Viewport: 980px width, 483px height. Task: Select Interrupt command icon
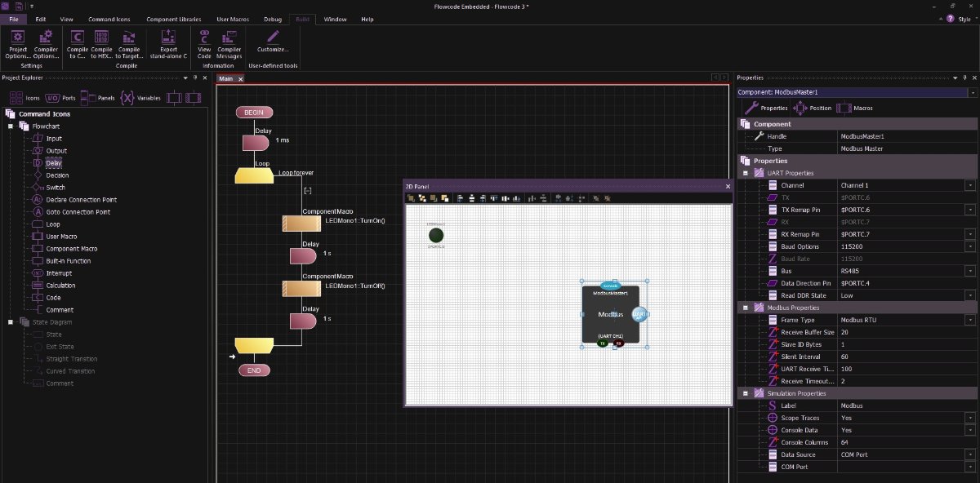(52, 273)
